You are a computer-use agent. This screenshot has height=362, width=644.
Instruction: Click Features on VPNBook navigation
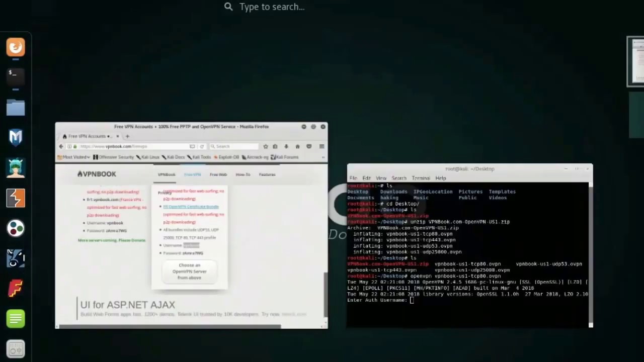point(267,174)
